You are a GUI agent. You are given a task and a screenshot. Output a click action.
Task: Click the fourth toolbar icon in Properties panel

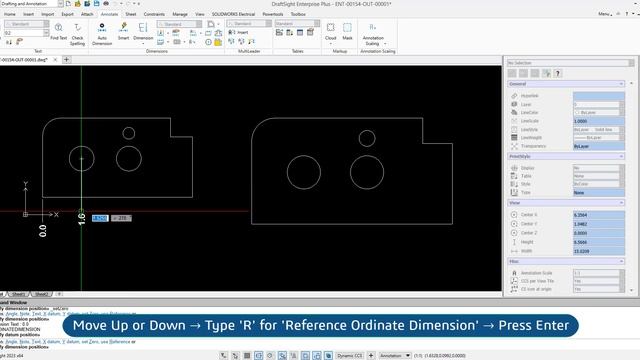[546, 73]
